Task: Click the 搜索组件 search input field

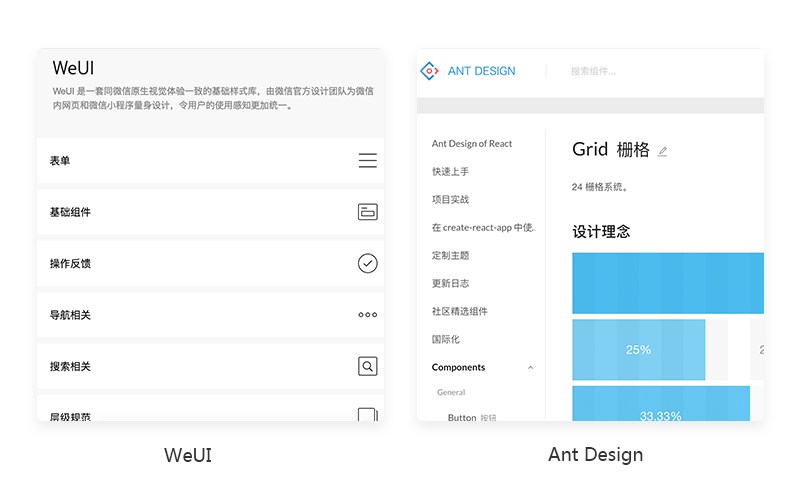Action: pyautogui.click(x=620, y=71)
